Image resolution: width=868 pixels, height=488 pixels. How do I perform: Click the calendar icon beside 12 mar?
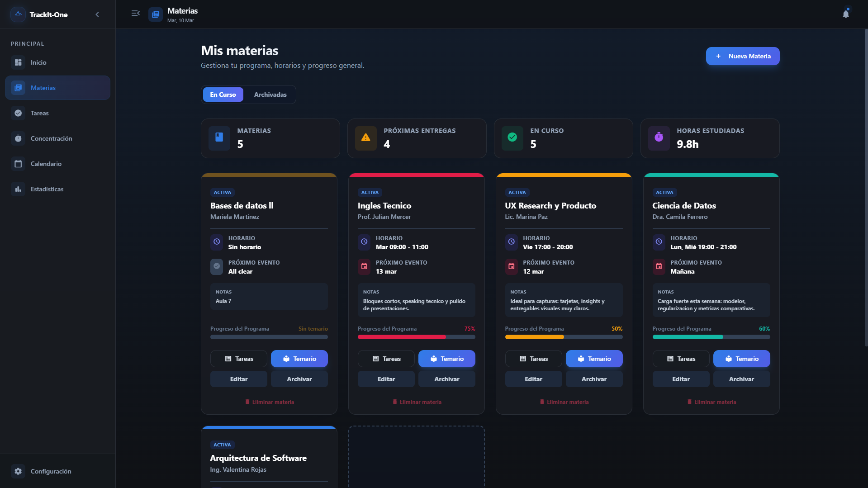coord(512,266)
